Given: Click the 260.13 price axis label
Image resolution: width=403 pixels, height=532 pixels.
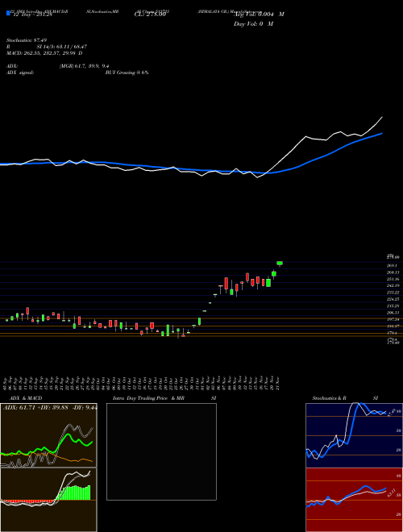Looking at the screenshot, I should [393, 272].
